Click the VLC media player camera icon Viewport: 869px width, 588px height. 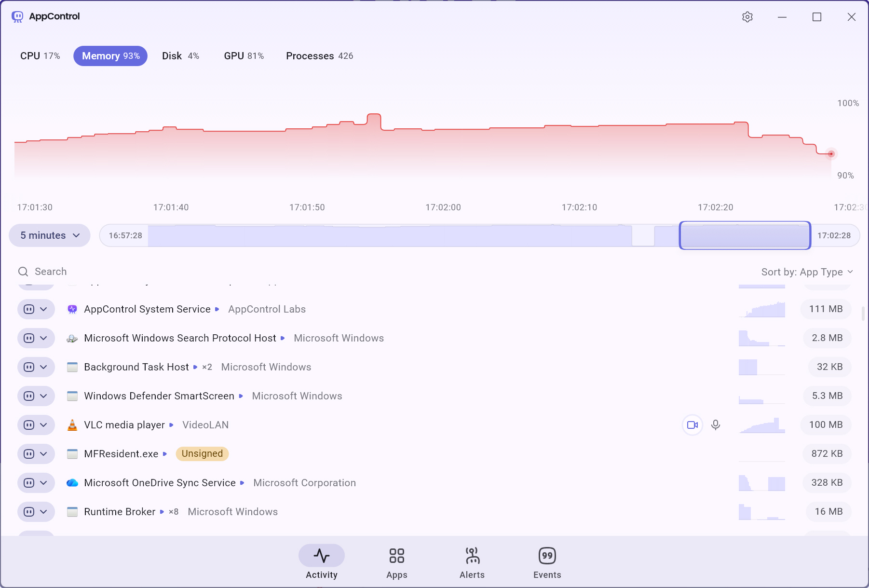pyautogui.click(x=692, y=425)
